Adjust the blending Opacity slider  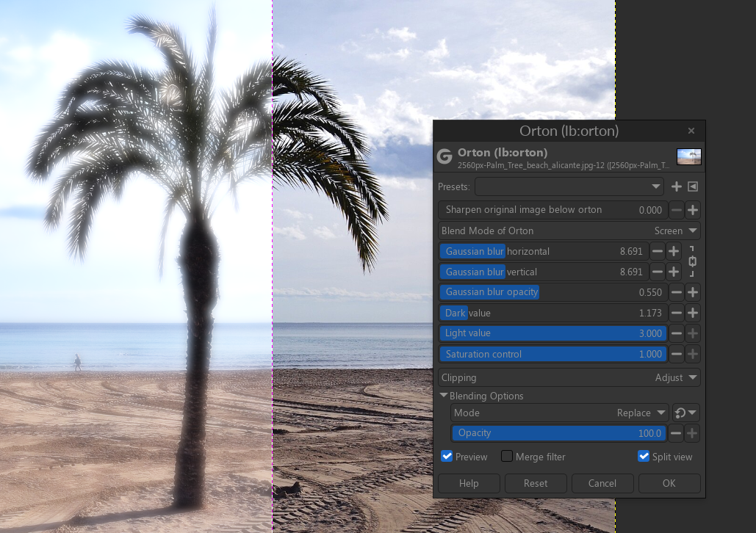pos(559,433)
